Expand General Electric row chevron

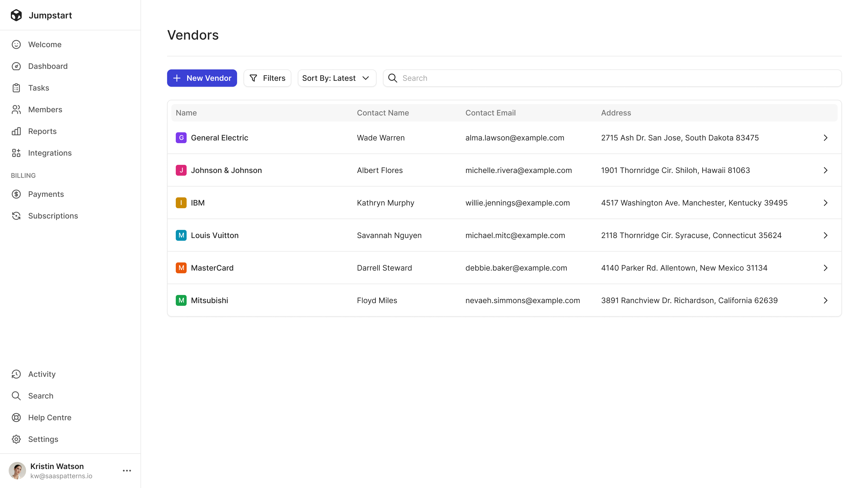point(825,138)
